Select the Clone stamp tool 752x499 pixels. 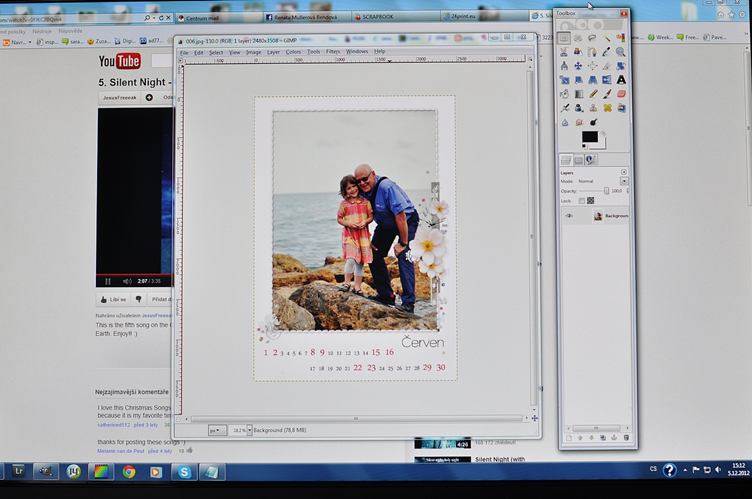(593, 108)
